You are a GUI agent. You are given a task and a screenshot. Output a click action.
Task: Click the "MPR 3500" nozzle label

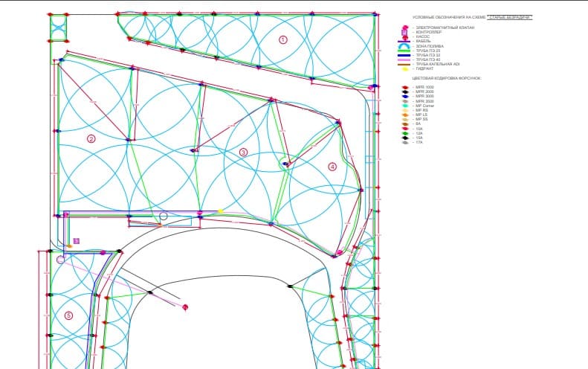tap(425, 101)
